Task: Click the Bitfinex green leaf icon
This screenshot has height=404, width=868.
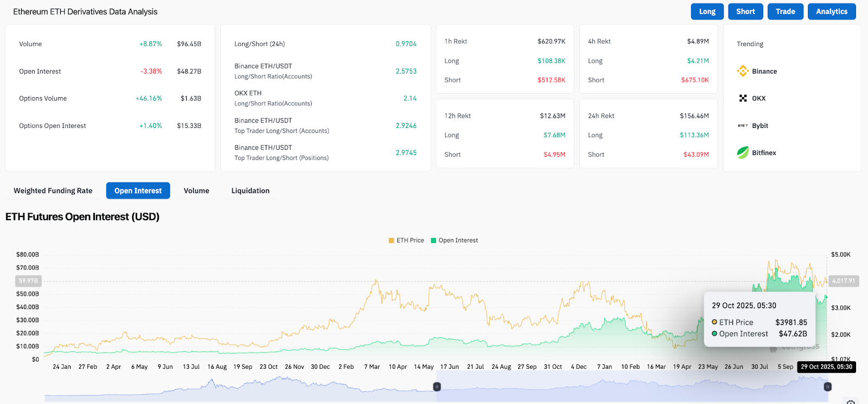Action: click(743, 153)
